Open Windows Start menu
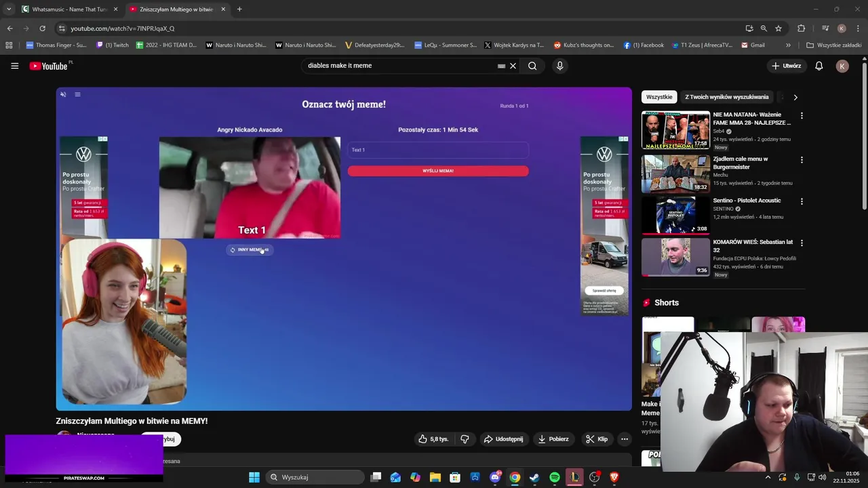This screenshot has height=488, width=868. pos(254,477)
